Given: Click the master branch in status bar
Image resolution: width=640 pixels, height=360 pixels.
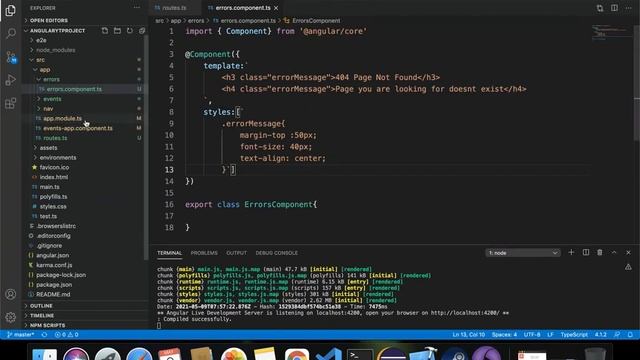Looking at the screenshot, I should pyautogui.click(x=20, y=335).
